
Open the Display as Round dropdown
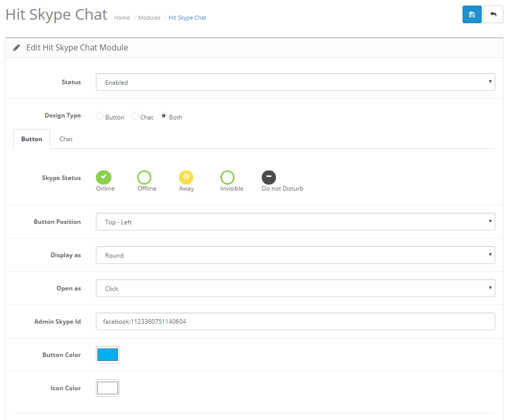[x=295, y=255]
